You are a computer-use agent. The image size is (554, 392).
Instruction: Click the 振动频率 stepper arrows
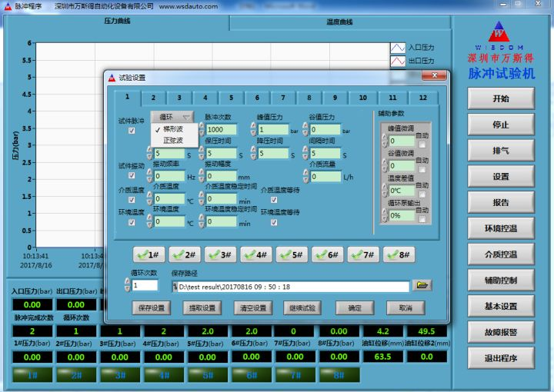150,175
